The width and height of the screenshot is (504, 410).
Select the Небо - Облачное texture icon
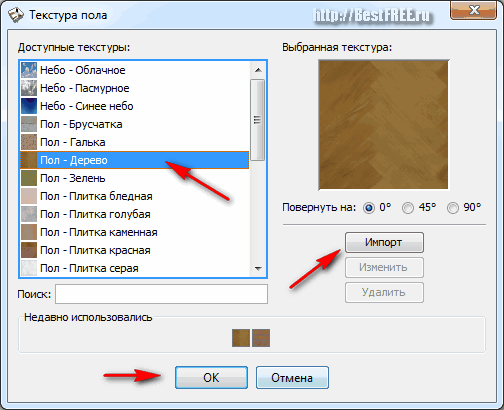pyautogui.click(x=29, y=70)
